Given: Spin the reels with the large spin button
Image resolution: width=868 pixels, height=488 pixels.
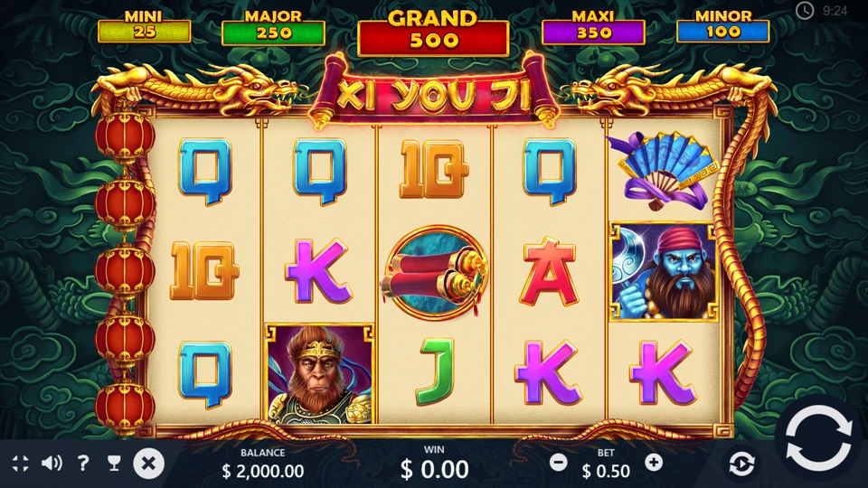Looking at the screenshot, I should (x=819, y=438).
